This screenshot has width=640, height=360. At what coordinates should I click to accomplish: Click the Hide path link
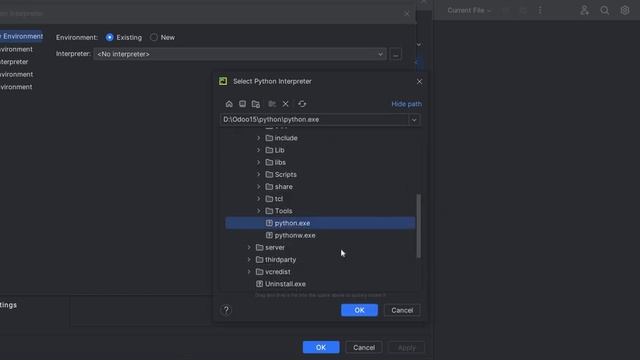(406, 104)
